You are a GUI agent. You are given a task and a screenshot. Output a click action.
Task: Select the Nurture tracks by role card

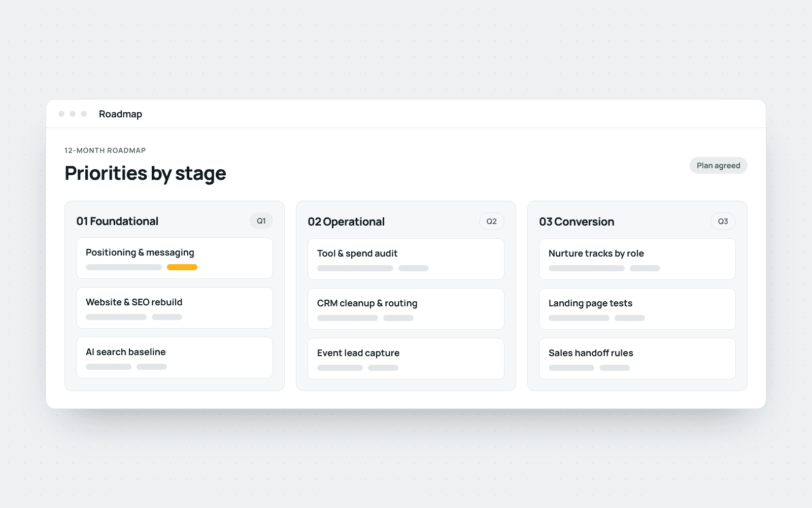coord(637,259)
